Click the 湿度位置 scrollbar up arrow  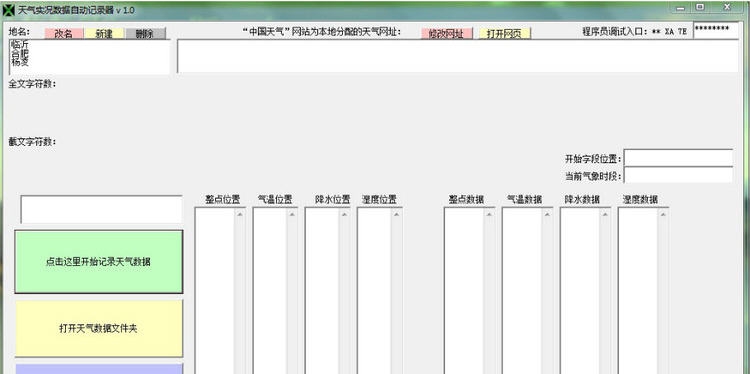click(x=397, y=214)
